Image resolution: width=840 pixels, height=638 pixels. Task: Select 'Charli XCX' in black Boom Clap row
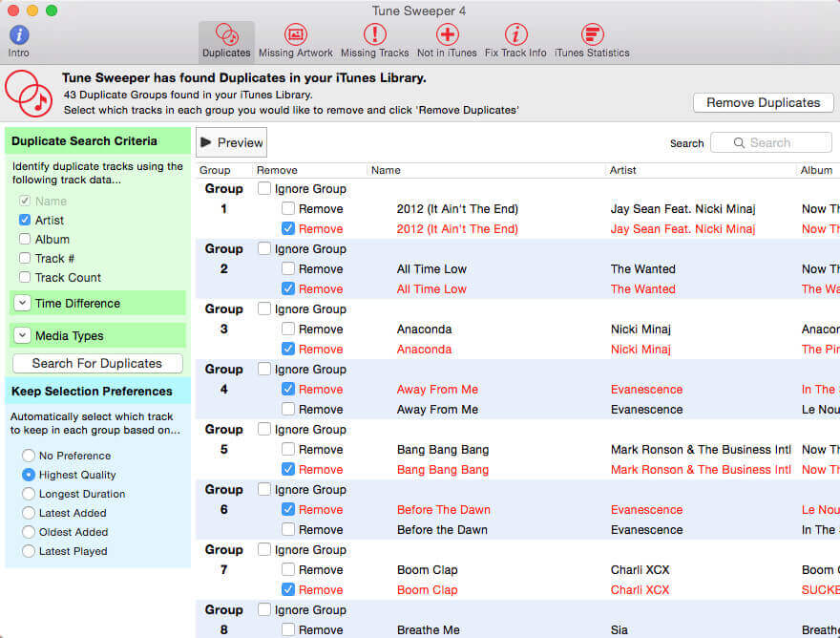[x=640, y=570]
